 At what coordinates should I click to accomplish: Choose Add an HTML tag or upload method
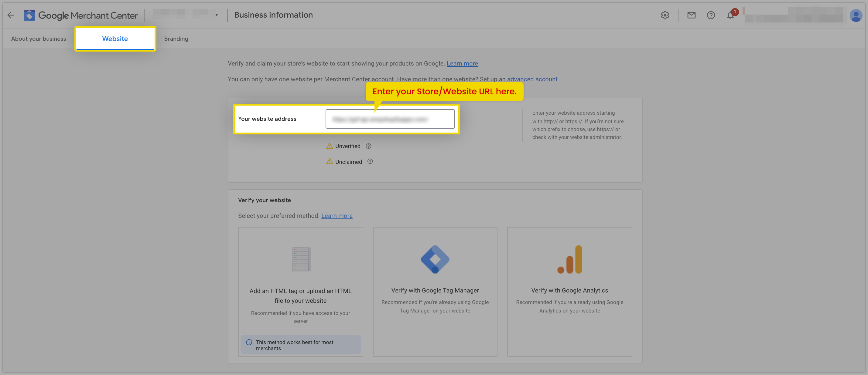[300, 292]
